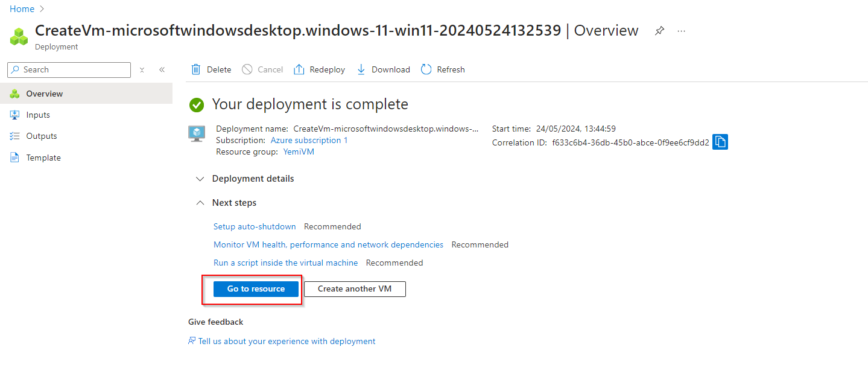Screen dimensions: 868x367
Task: Click the feedback person icon
Action: point(192,341)
